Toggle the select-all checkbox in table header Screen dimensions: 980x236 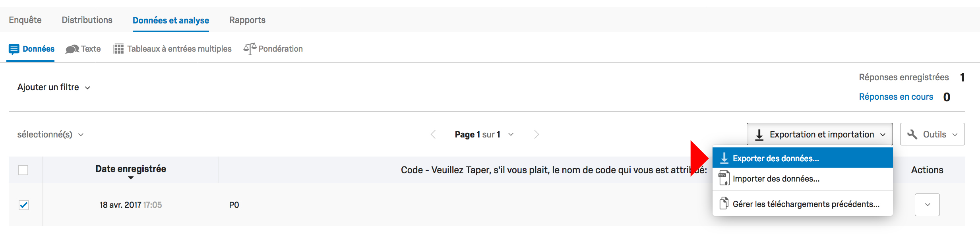(23, 170)
